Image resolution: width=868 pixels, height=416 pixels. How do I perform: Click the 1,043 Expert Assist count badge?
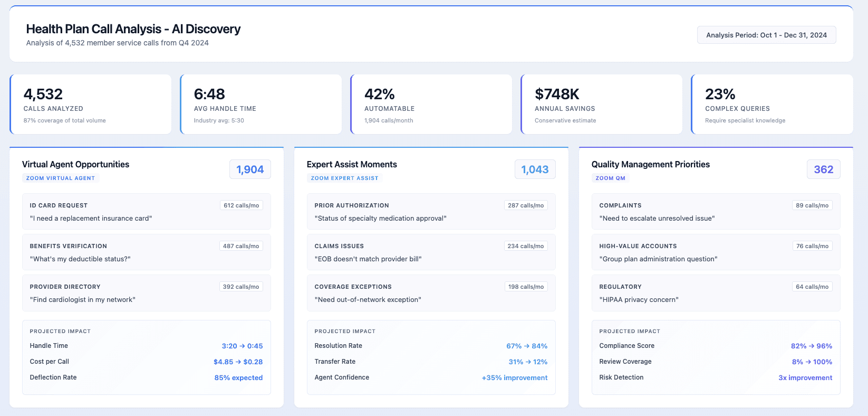click(535, 169)
